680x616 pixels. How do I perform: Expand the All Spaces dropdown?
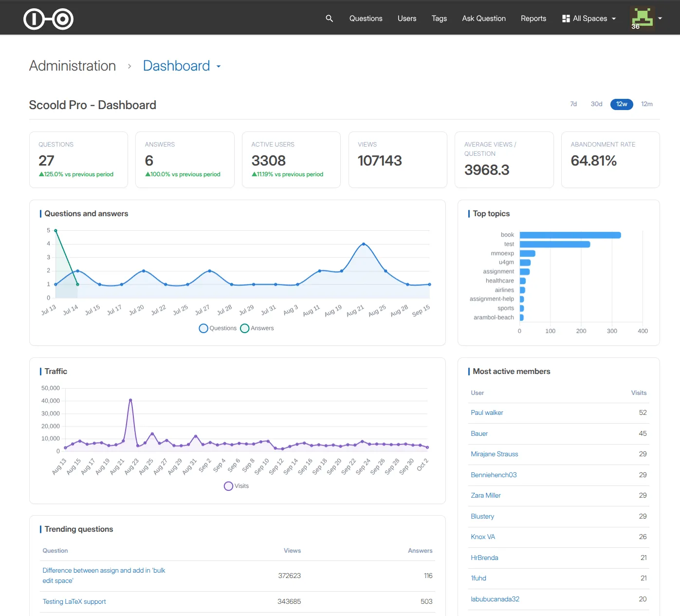click(x=589, y=19)
